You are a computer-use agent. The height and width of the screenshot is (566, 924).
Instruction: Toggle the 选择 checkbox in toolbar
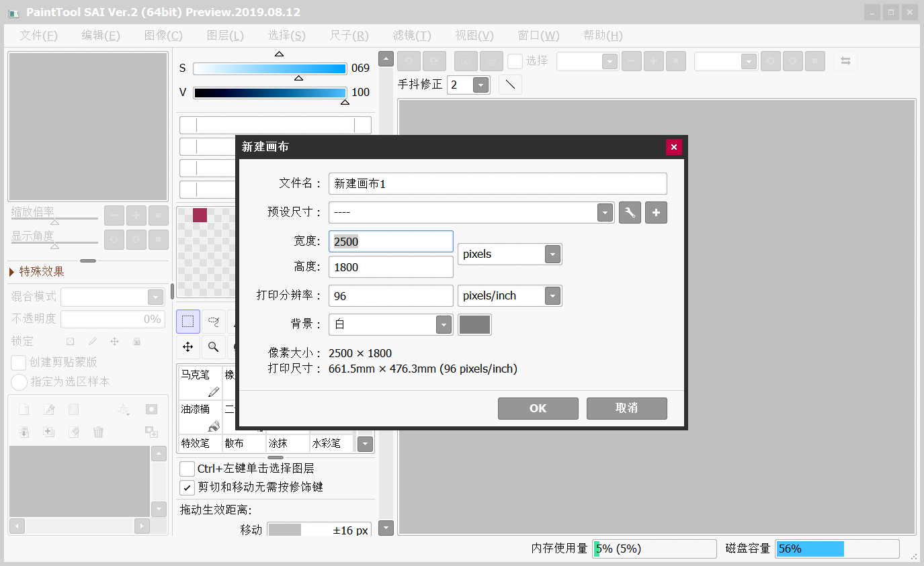(515, 61)
